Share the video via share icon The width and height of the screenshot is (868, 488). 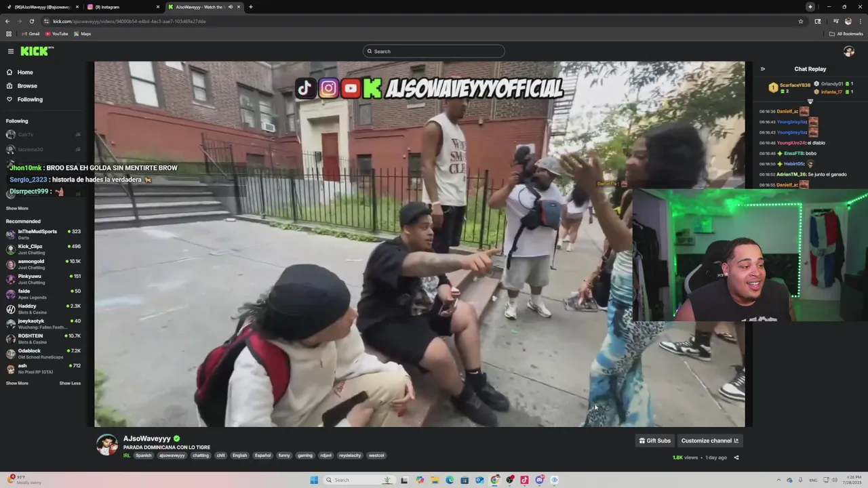tap(736, 457)
